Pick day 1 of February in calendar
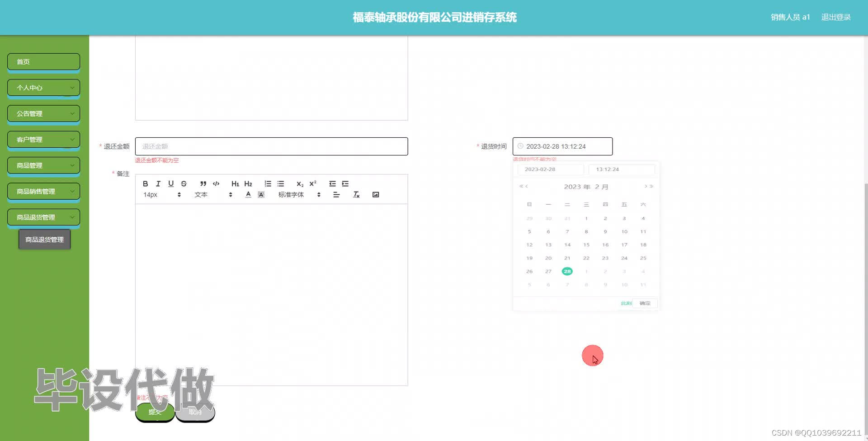This screenshot has height=441, width=868. pyautogui.click(x=586, y=218)
